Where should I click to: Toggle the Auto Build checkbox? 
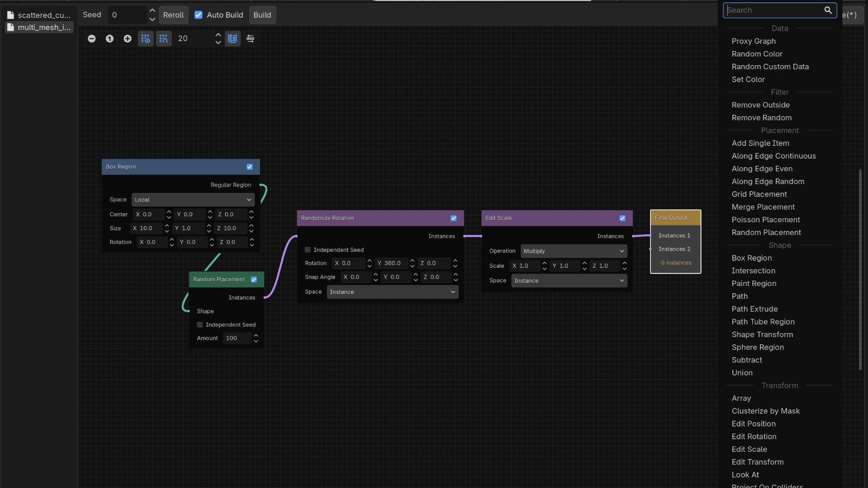[x=198, y=15]
